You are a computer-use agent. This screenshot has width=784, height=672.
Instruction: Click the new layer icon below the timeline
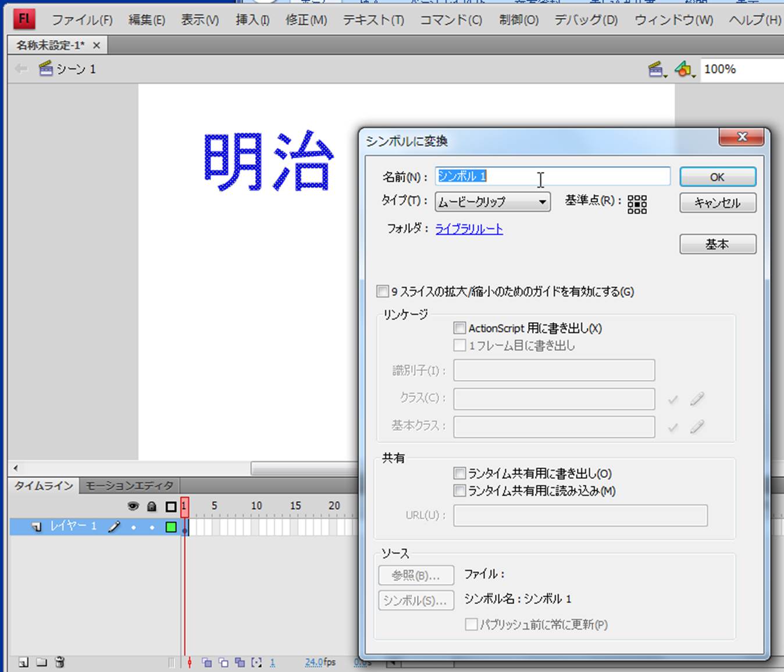[23, 662]
